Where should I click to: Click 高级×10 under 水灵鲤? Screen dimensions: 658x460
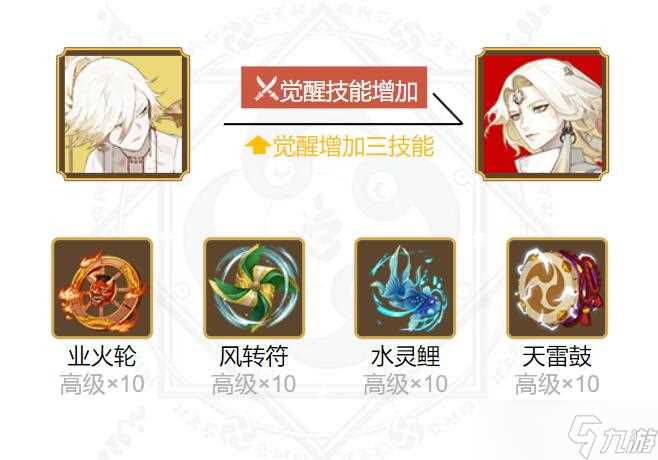(405, 384)
